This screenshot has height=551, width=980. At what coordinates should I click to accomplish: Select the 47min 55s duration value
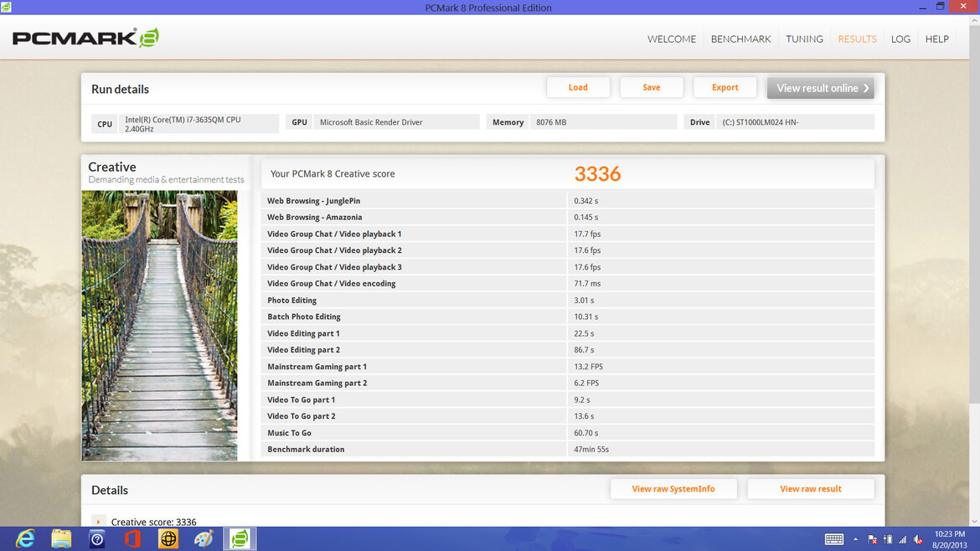click(x=591, y=449)
